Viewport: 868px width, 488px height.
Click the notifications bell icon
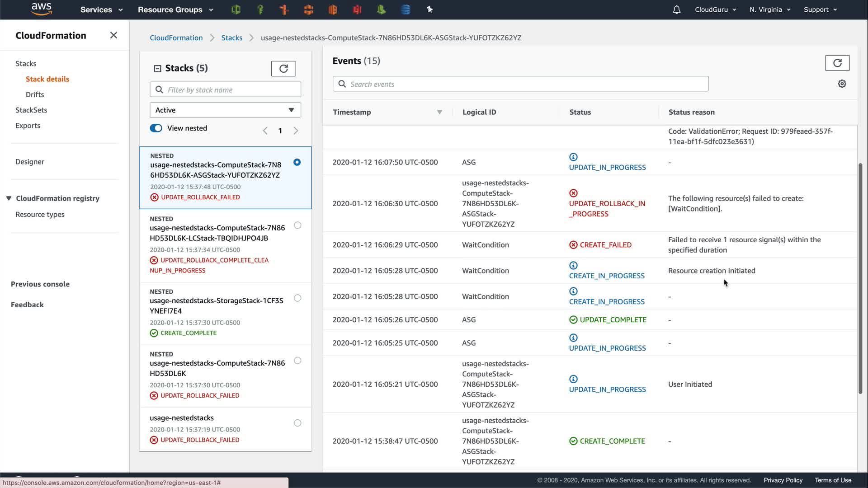[x=676, y=9]
